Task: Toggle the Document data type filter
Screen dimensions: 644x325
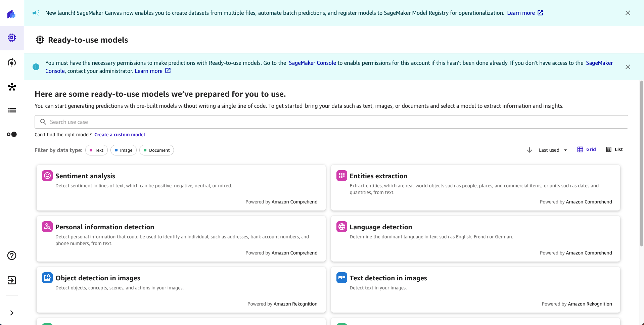Action: [156, 150]
